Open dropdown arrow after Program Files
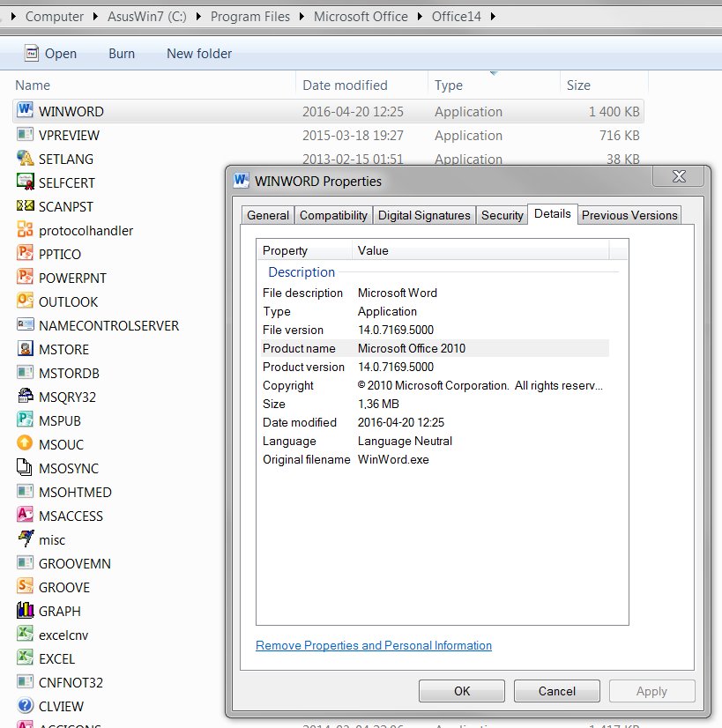The height and width of the screenshot is (728, 722). point(303,17)
